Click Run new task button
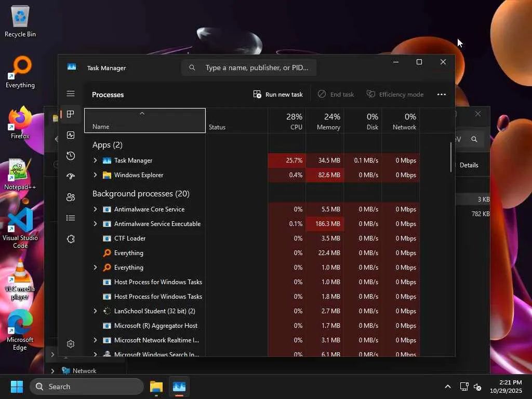This screenshot has height=399, width=532. (278, 95)
